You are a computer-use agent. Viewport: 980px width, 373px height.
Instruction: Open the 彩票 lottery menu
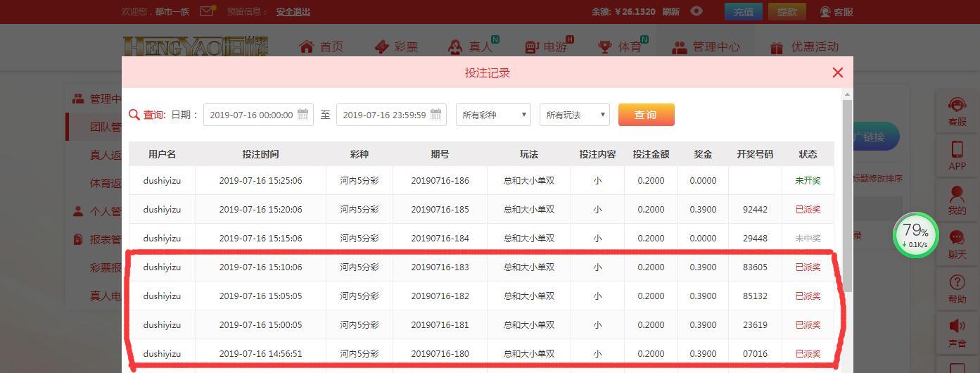[x=396, y=47]
